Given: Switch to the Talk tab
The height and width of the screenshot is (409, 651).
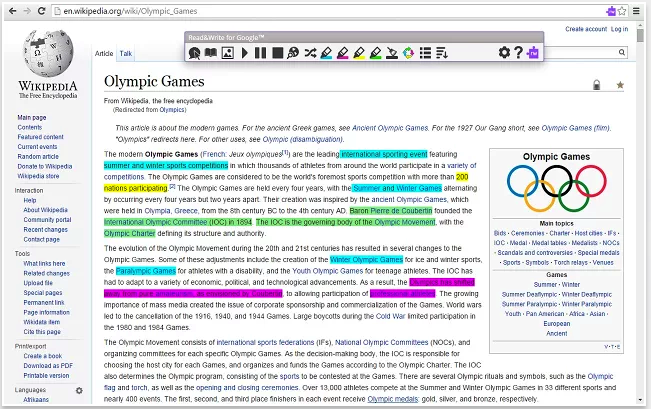Looking at the screenshot, I should pyautogui.click(x=126, y=54).
